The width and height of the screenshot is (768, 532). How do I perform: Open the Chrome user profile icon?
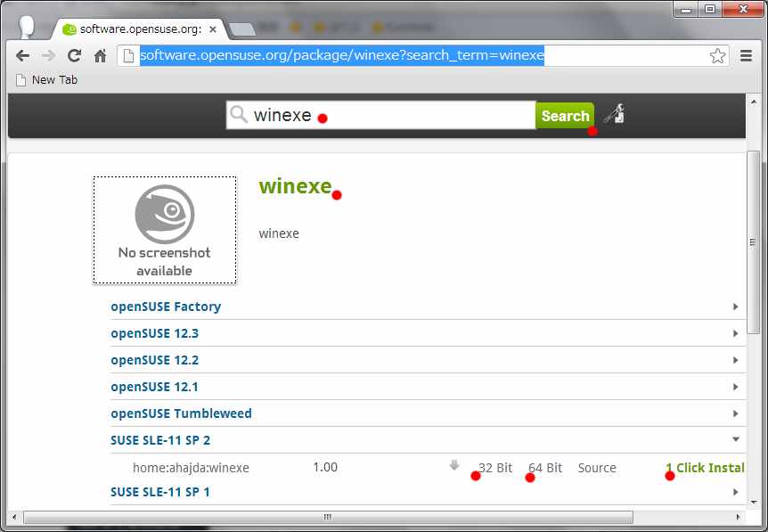click(x=28, y=27)
